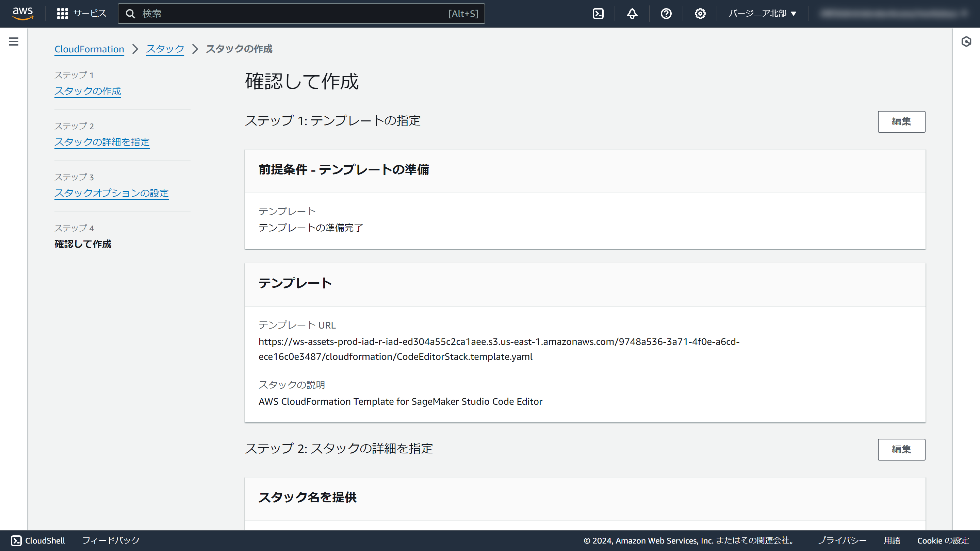Expand the left hamburger navigation menu
The height and width of the screenshot is (551, 980).
[13, 41]
